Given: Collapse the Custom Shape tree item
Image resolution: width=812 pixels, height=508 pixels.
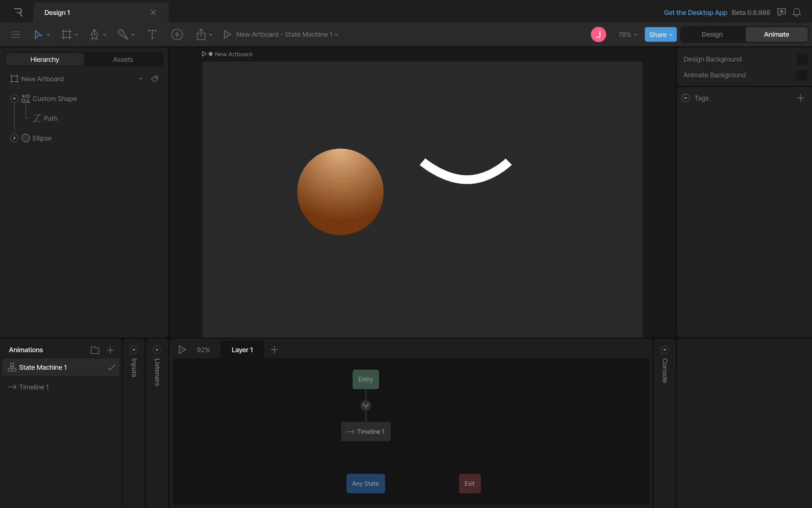Looking at the screenshot, I should click(x=14, y=99).
